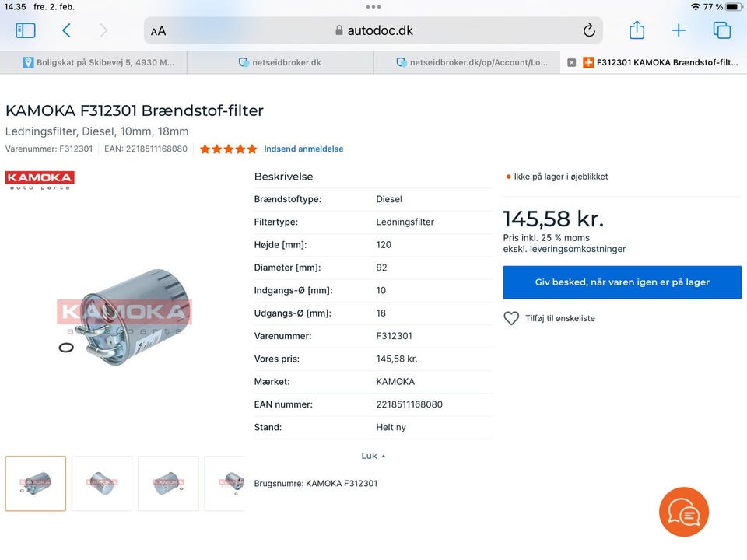The height and width of the screenshot is (560, 747).
Task: Toggle the Safari sidebar icon
Action: point(26,30)
